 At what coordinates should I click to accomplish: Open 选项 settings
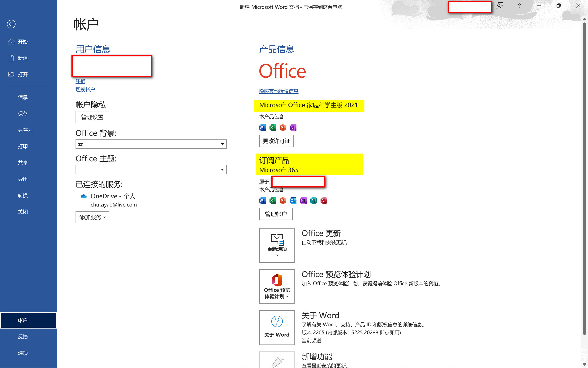point(23,353)
